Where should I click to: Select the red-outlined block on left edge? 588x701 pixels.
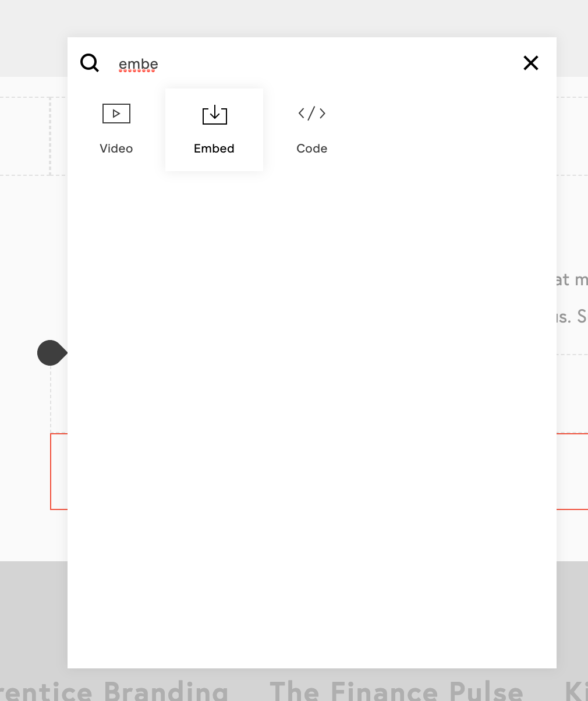tap(59, 472)
